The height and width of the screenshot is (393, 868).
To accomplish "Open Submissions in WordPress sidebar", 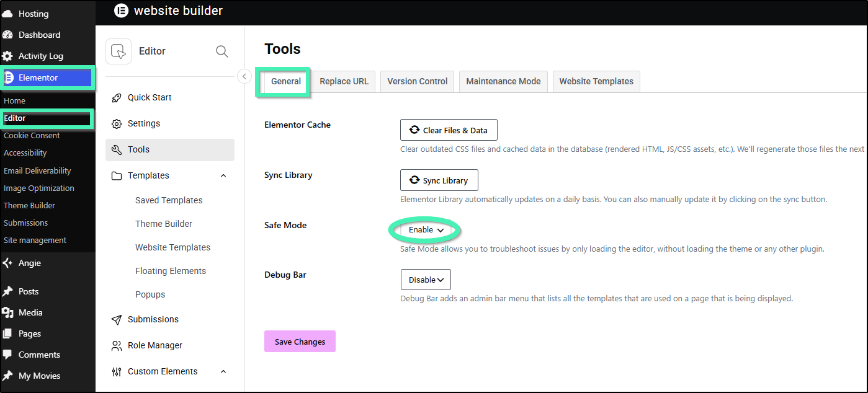I will pyautogui.click(x=25, y=223).
